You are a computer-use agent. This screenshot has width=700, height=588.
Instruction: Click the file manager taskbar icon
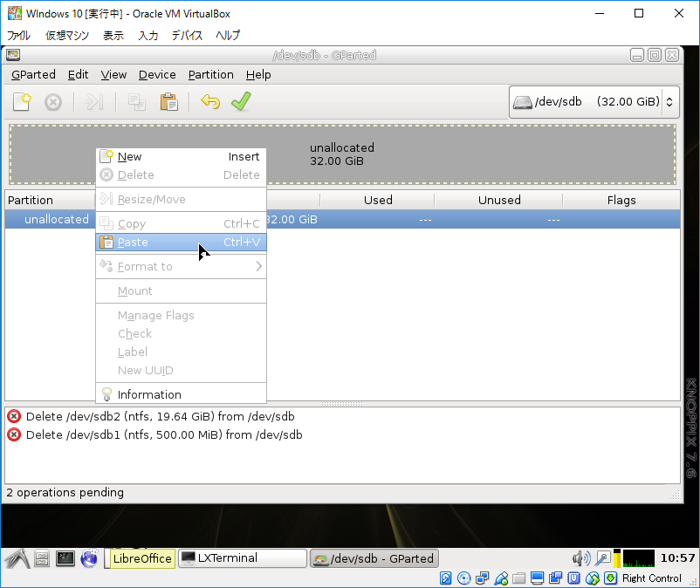(42, 558)
